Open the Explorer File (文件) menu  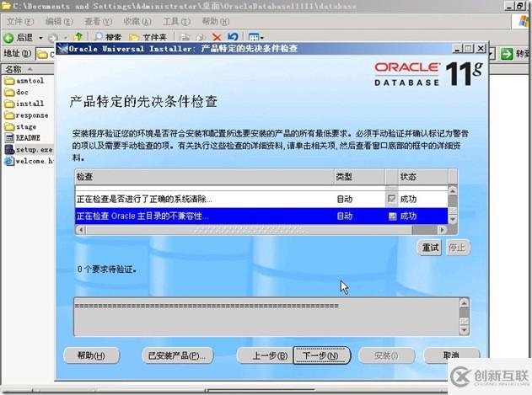(20, 22)
